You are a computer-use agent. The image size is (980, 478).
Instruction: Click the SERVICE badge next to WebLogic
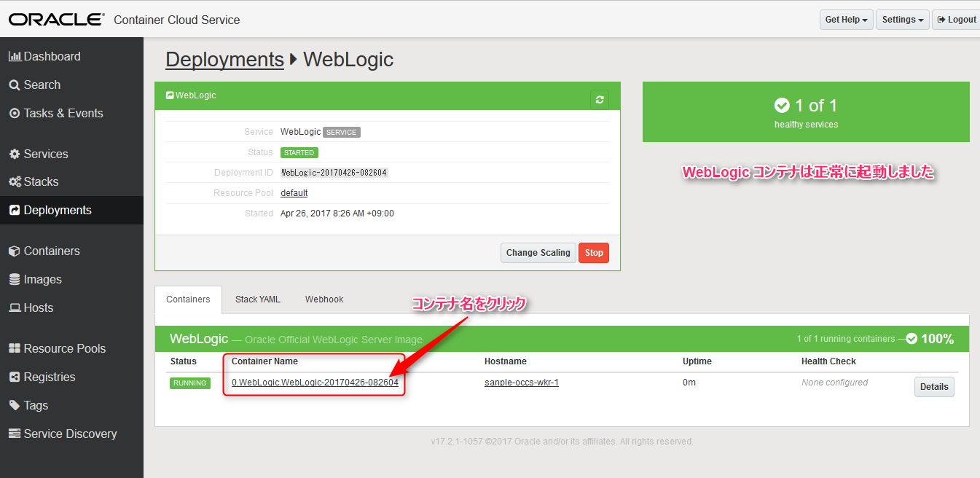342,133
